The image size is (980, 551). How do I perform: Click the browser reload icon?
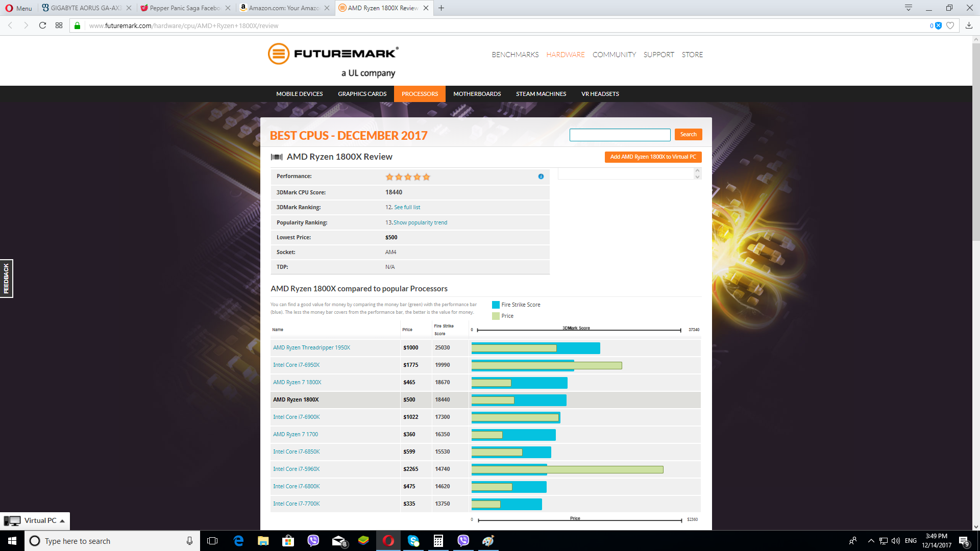click(x=42, y=26)
